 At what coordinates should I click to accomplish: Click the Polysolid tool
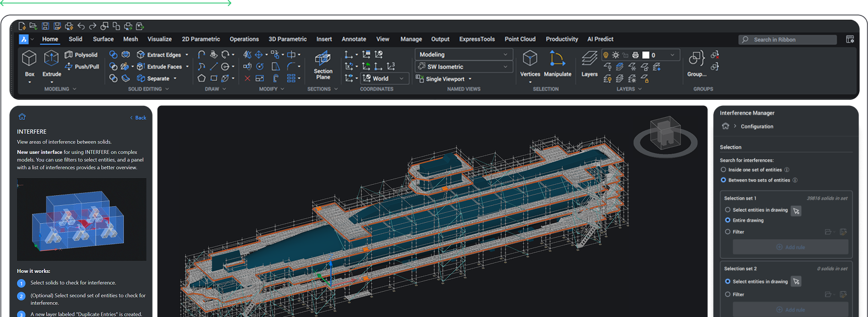[82, 55]
